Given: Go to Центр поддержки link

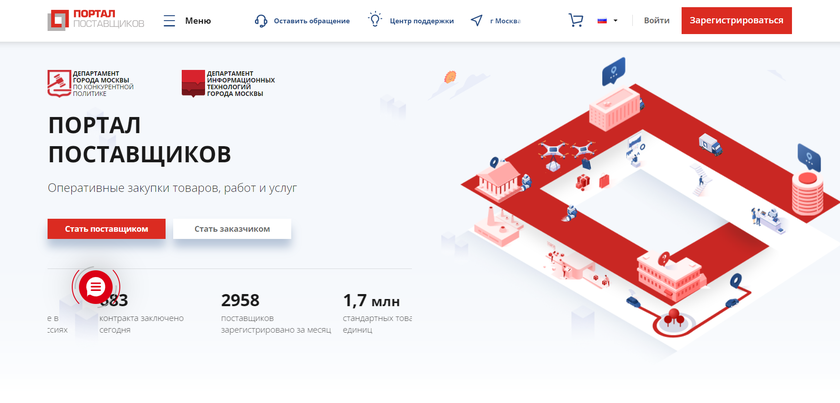Looking at the screenshot, I should (421, 20).
